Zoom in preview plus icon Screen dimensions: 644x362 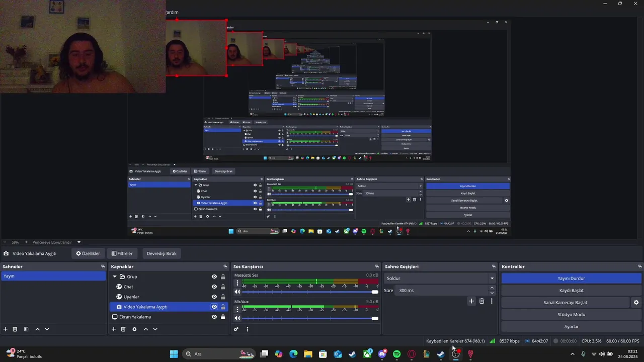[26, 242]
